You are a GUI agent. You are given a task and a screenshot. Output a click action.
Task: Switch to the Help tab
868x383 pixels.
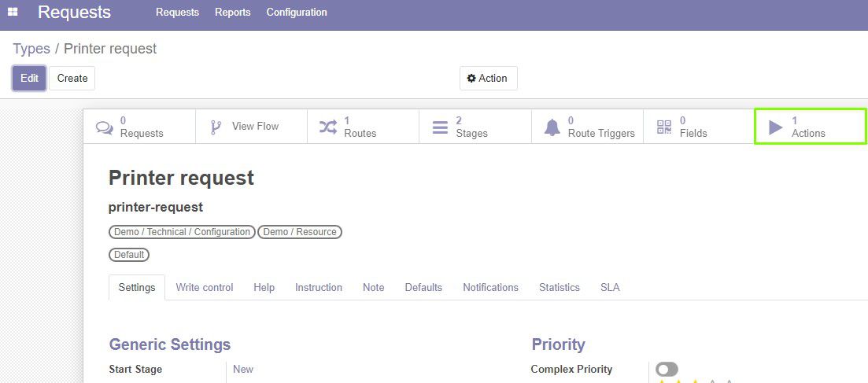pos(264,287)
